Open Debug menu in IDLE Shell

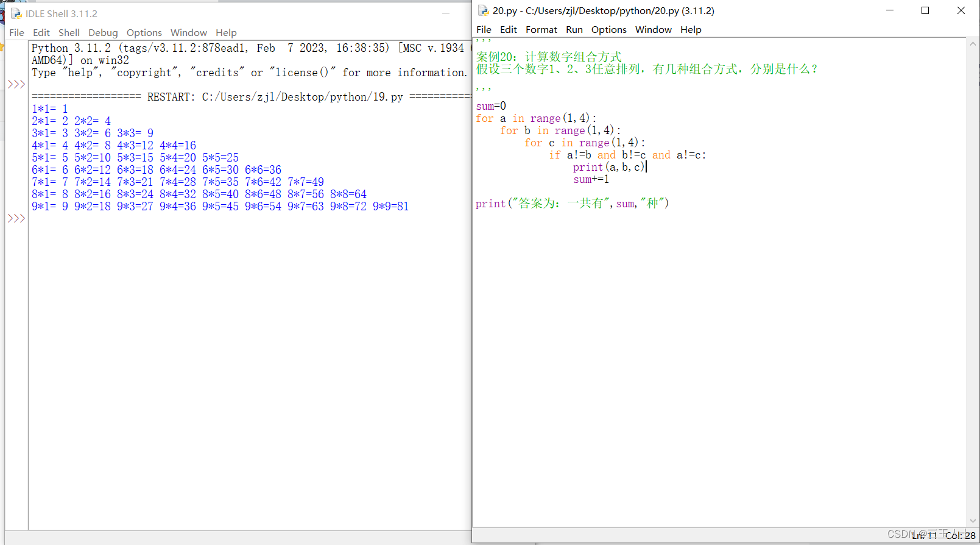103,32
